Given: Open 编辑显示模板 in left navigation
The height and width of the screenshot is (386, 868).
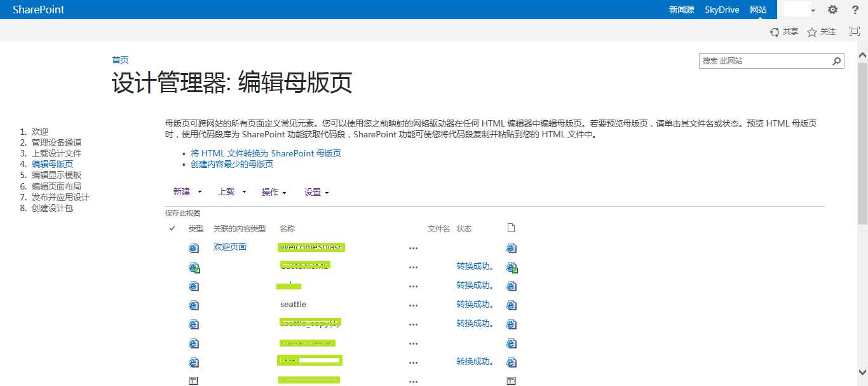Looking at the screenshot, I should (x=57, y=175).
